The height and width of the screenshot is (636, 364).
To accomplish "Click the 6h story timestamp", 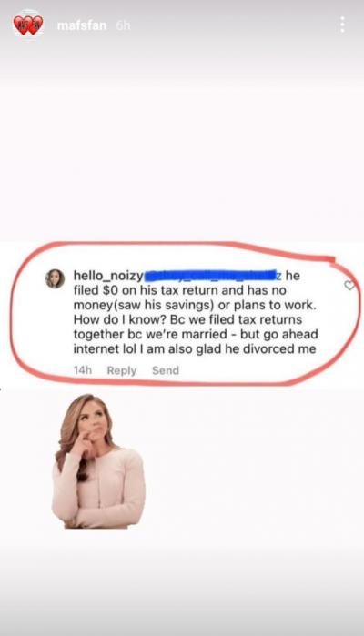I will click(124, 25).
